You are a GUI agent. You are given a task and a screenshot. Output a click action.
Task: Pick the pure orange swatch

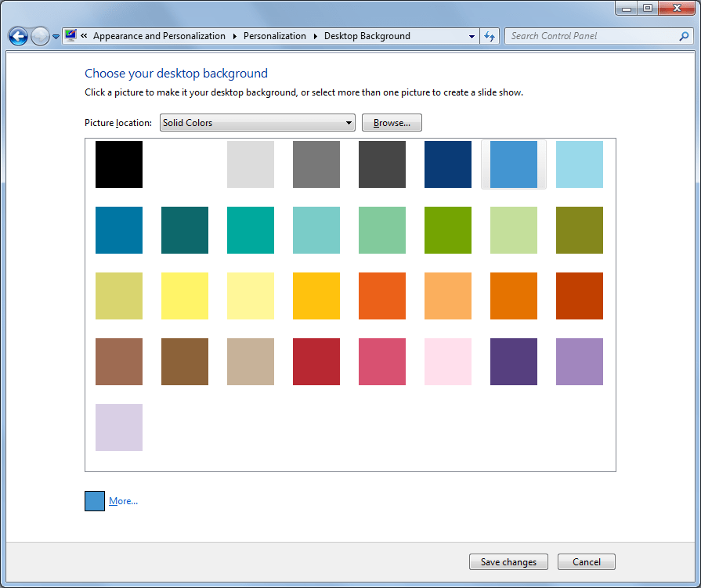tap(513, 296)
